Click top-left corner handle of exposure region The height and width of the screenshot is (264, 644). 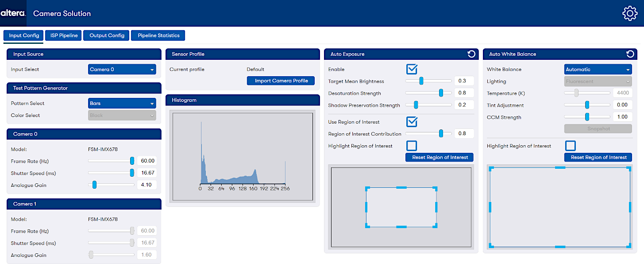pyautogui.click(x=367, y=189)
